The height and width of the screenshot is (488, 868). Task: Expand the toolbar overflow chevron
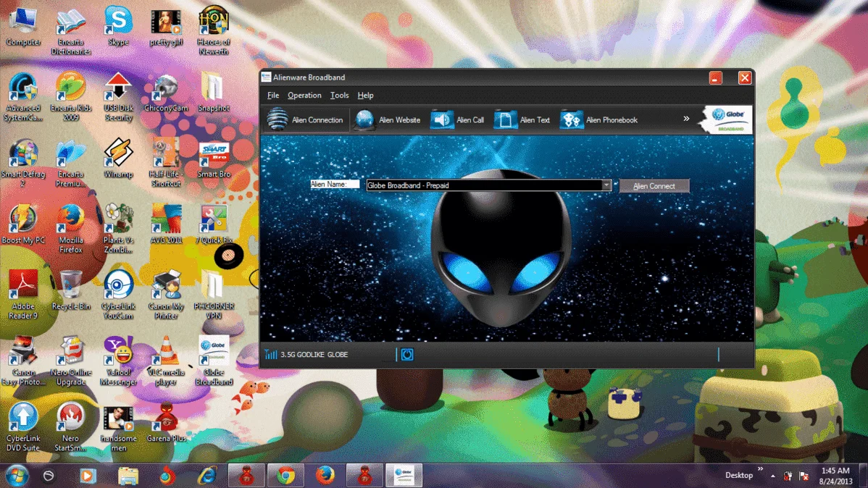pos(686,119)
